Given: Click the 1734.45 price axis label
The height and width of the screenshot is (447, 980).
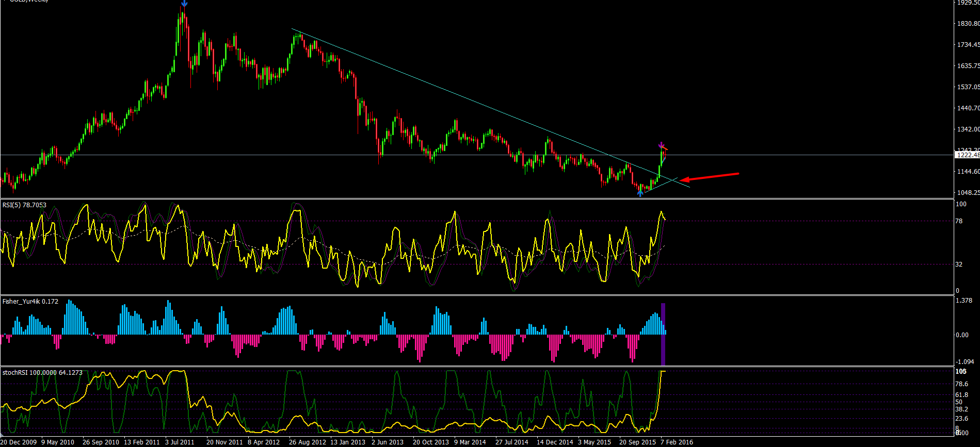Looking at the screenshot, I should click(x=968, y=45).
